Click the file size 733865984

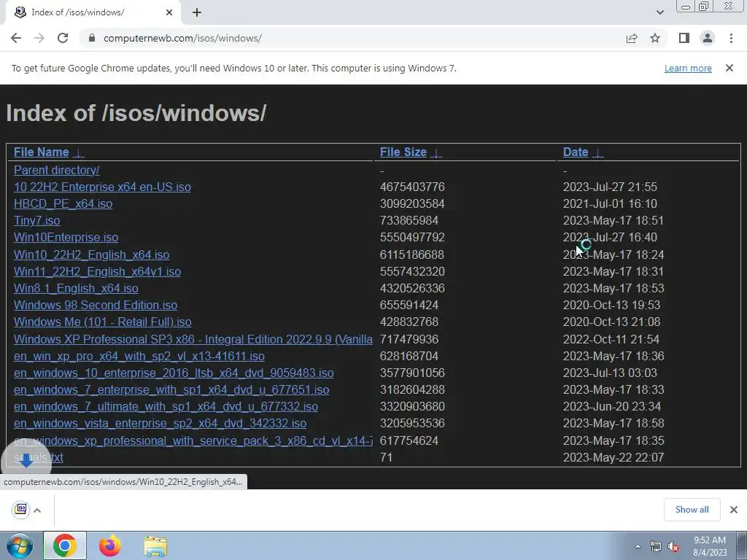click(x=409, y=220)
